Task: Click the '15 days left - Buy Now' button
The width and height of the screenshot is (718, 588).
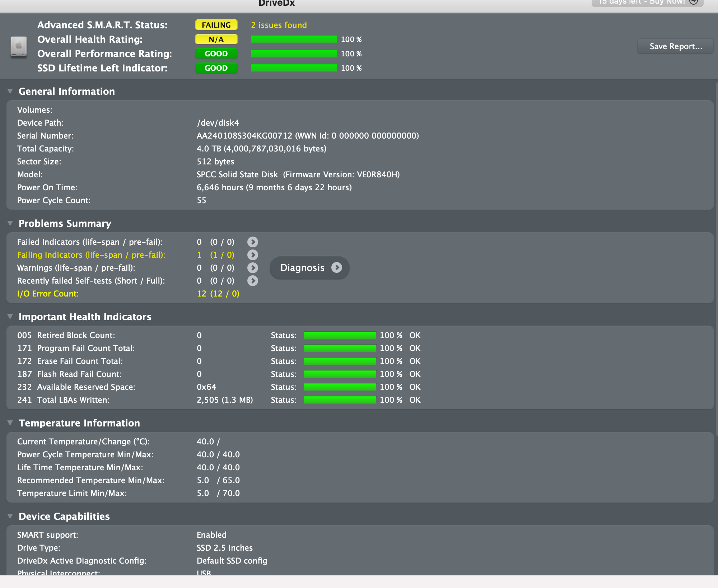Action: 642,2
